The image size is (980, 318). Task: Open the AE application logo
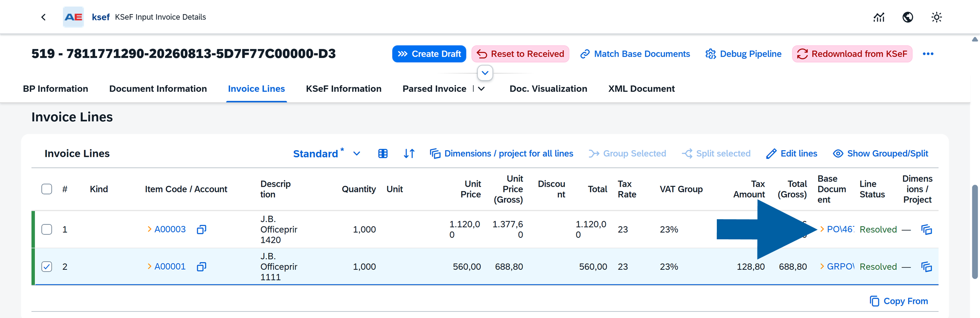click(x=73, y=17)
